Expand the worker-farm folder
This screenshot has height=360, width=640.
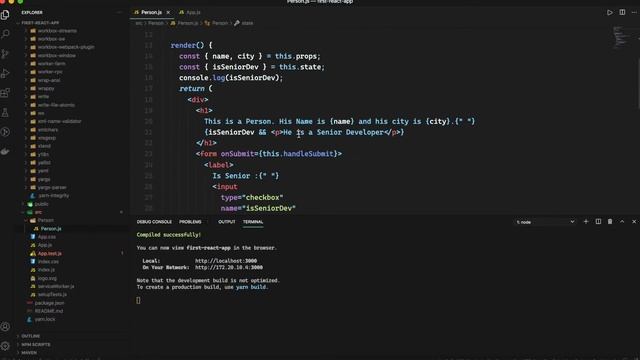pyautogui.click(x=51, y=64)
